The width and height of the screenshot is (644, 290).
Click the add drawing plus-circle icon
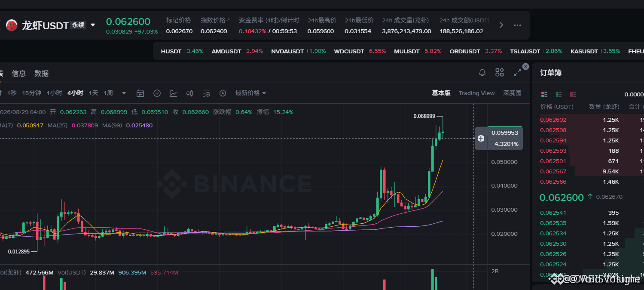tap(157, 93)
